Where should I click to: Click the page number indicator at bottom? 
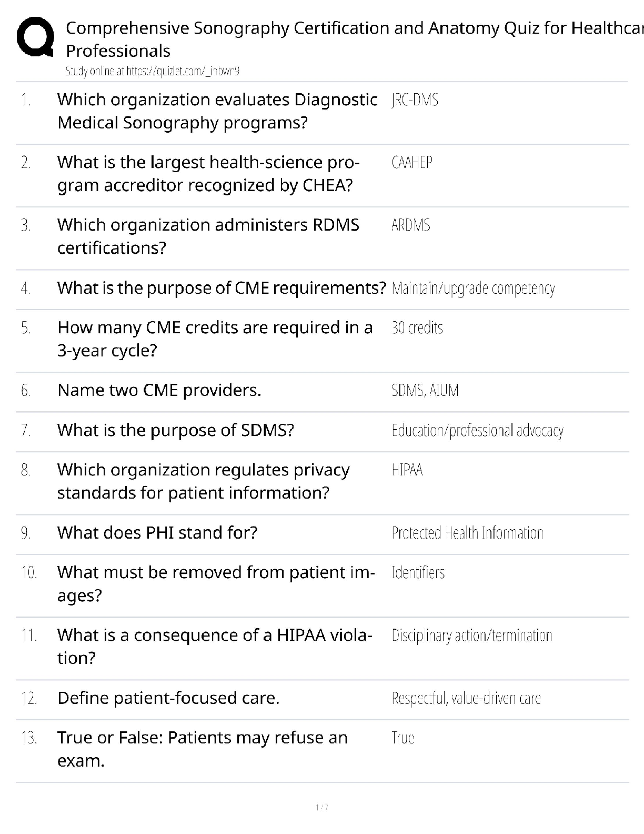(x=322, y=807)
